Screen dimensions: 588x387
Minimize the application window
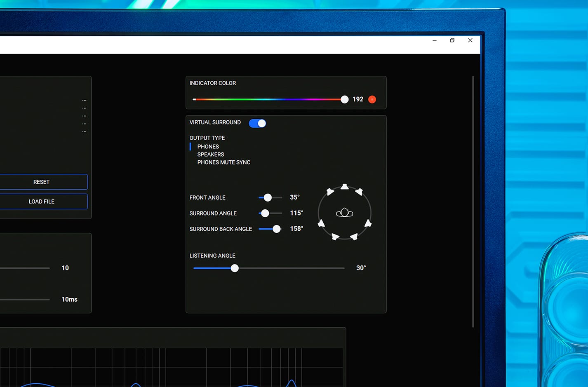pyautogui.click(x=435, y=40)
